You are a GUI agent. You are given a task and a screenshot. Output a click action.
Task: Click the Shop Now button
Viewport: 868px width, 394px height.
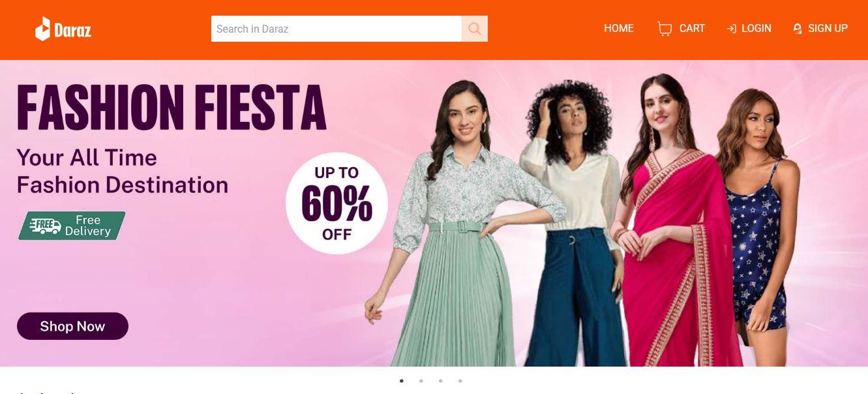72,326
